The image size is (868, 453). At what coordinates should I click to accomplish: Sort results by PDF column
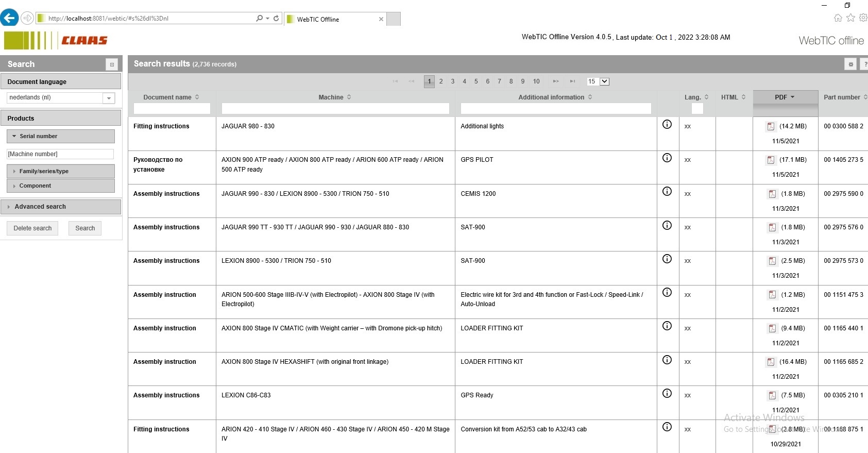[x=785, y=97]
